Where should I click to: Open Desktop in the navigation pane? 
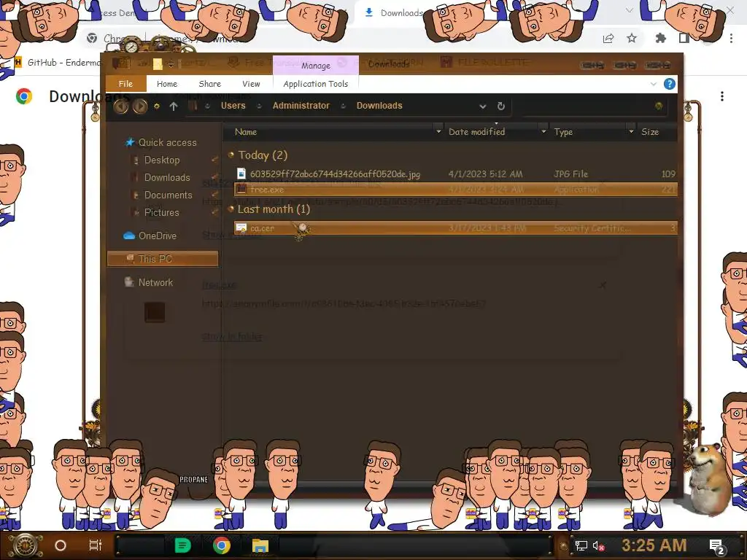162,160
